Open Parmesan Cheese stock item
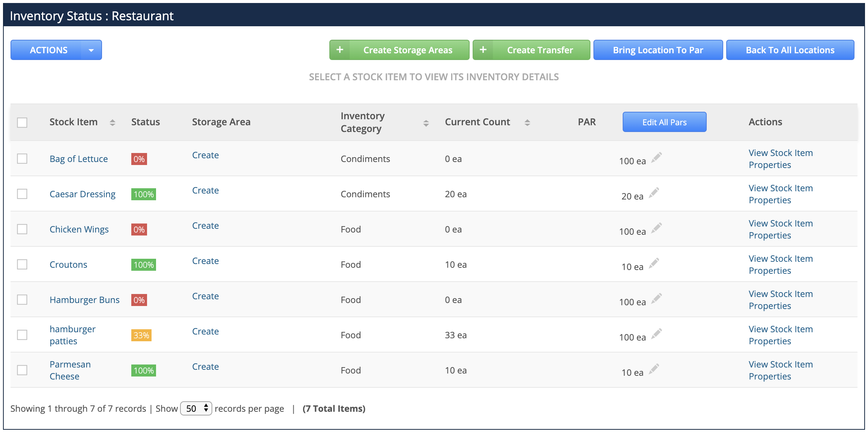Image resolution: width=868 pixels, height=432 pixels. click(70, 370)
